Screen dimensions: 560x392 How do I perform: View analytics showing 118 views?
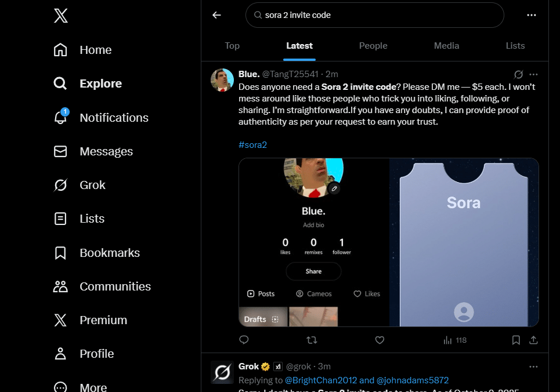pos(454,340)
